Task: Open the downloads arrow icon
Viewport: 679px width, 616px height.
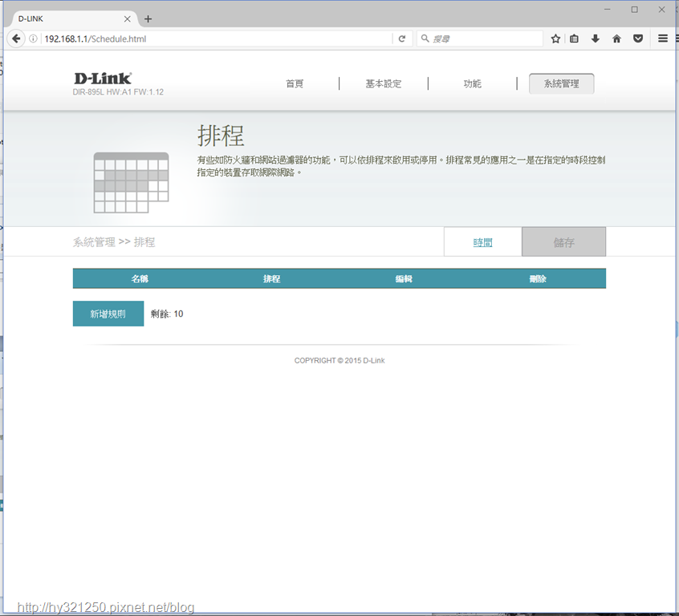Action: (596, 38)
